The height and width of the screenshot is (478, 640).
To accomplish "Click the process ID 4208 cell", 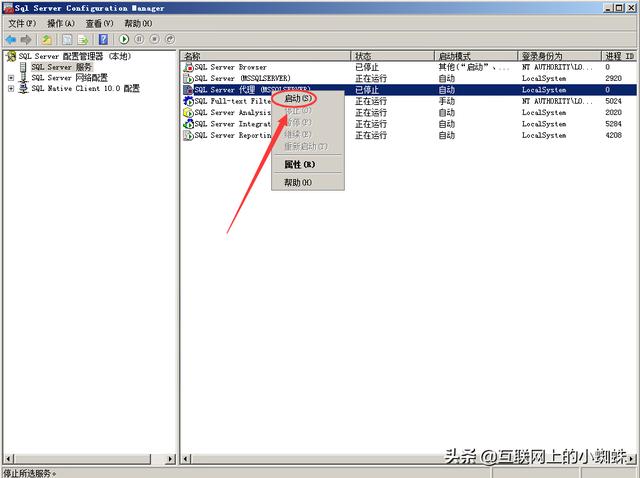I will (613, 135).
